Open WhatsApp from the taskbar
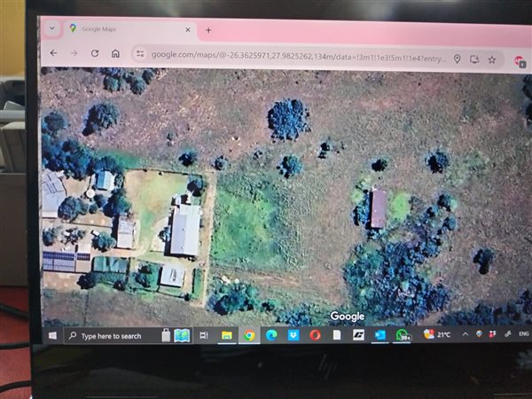The image size is (532, 399). tap(403, 335)
